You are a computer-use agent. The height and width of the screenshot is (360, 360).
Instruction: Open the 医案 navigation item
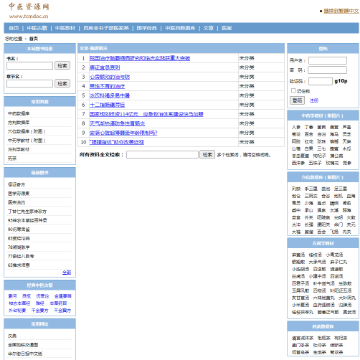pyautogui.click(x=226, y=28)
